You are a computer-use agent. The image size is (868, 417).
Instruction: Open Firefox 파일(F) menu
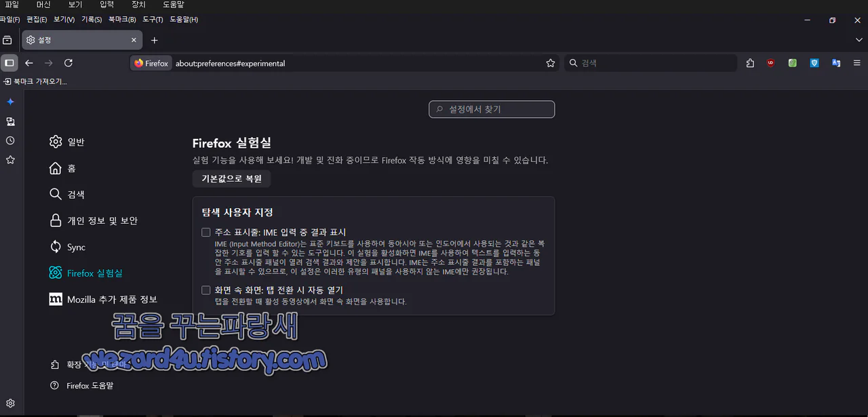coord(10,20)
